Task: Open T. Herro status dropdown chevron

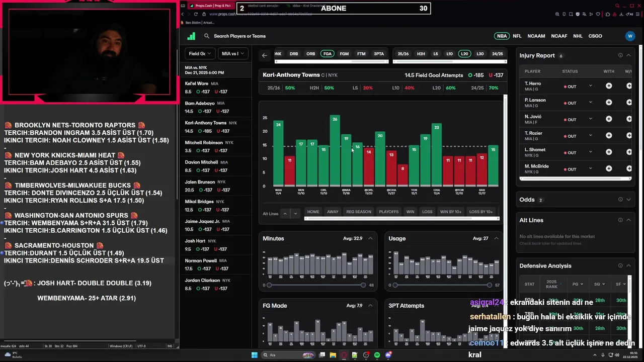Action: click(591, 86)
